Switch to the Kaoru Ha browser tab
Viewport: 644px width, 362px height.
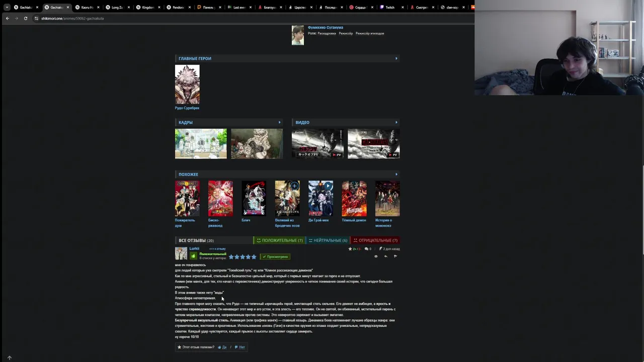pos(87,7)
